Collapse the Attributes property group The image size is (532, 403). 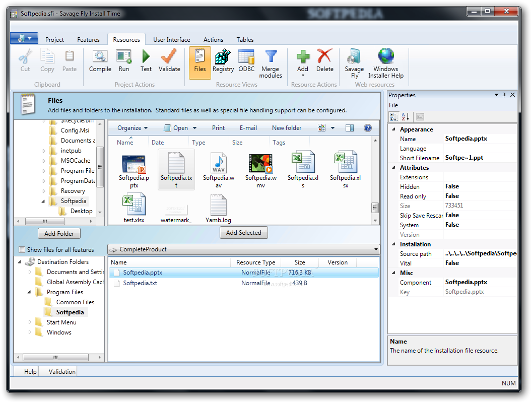tap(393, 168)
